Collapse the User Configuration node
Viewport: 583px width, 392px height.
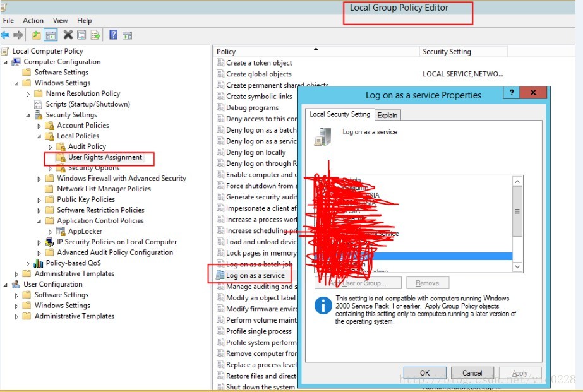5,285
